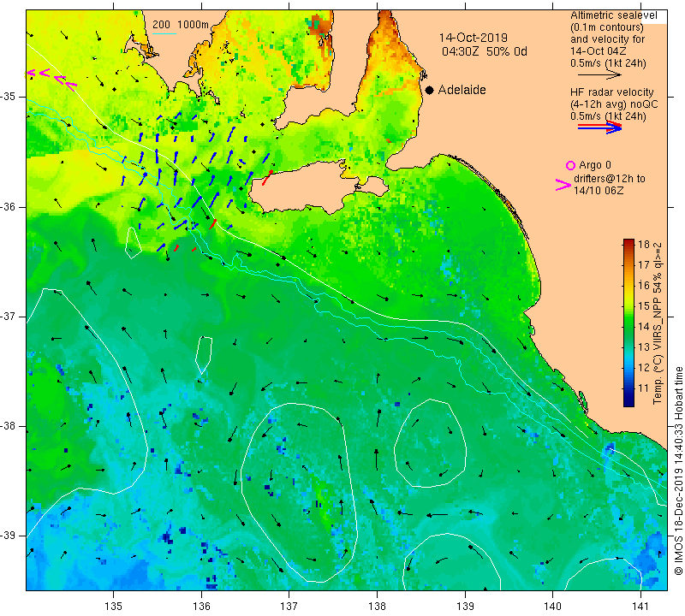Click the 'Argo 0' legend label

(594, 165)
